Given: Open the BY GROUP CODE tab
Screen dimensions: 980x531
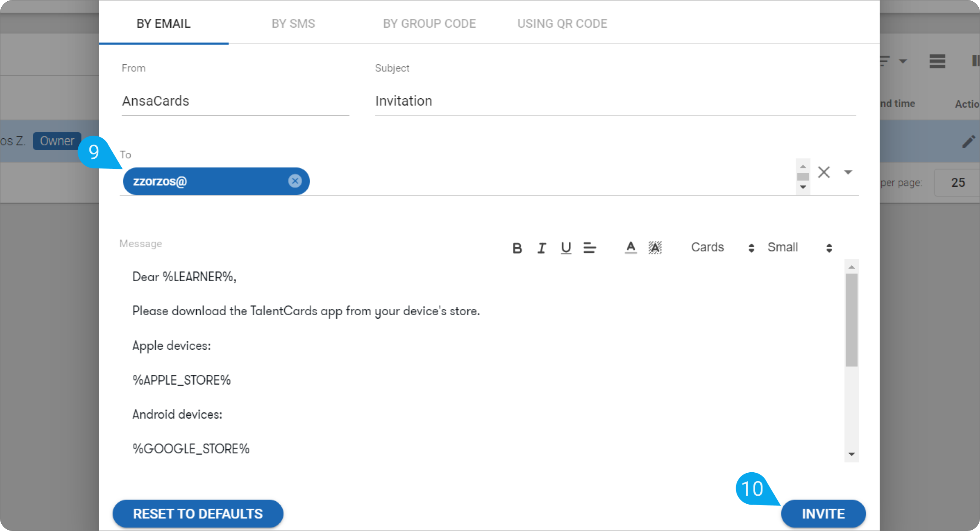Looking at the screenshot, I should pos(429,23).
